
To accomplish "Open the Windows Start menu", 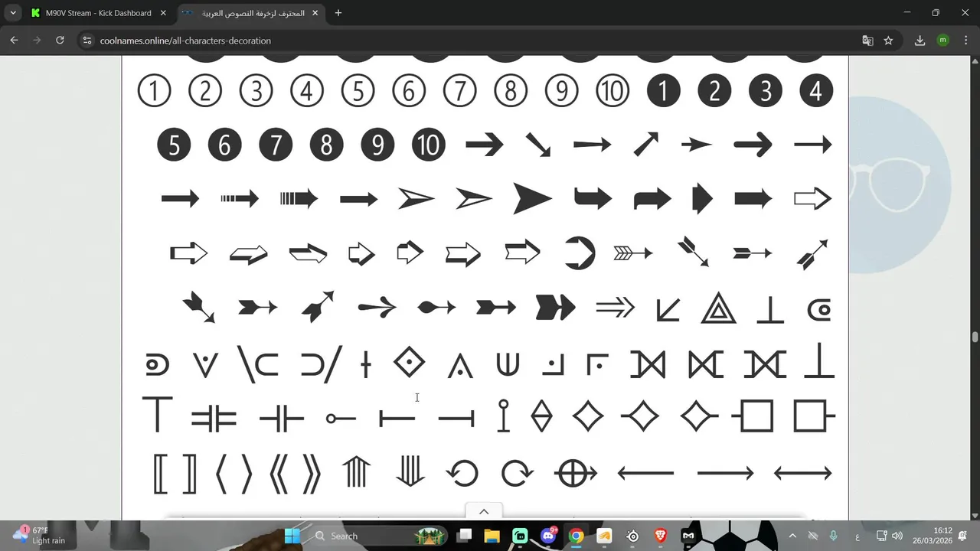I will (292, 536).
